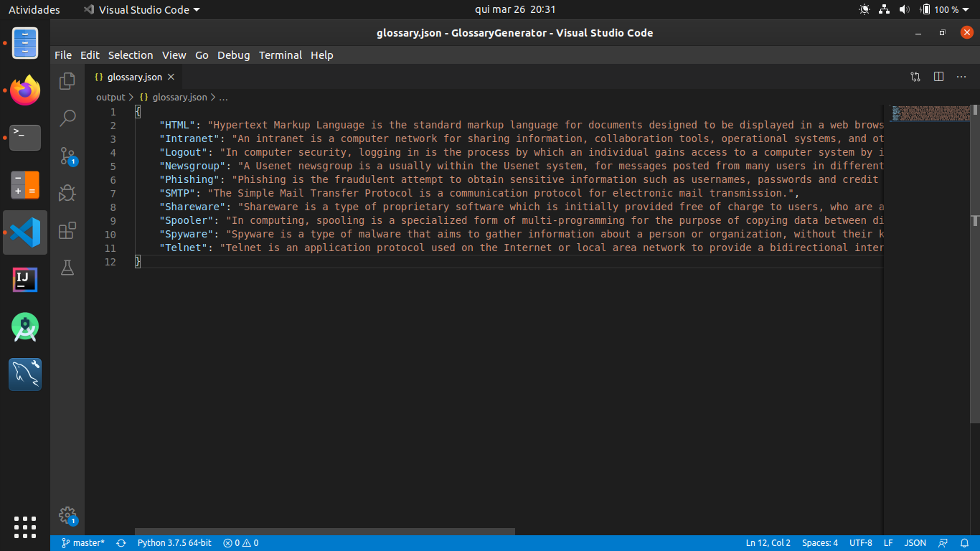Viewport: 980px width, 551px height.
Task: Open the View menu
Action: (x=174, y=55)
